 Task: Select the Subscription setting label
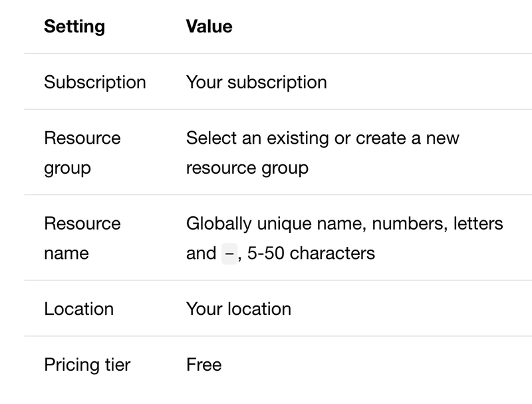(94, 83)
